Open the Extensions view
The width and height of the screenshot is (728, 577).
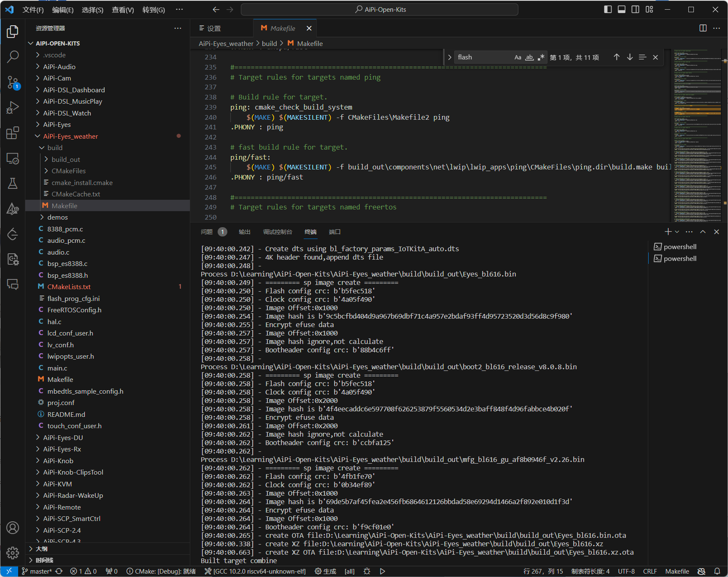(13, 133)
